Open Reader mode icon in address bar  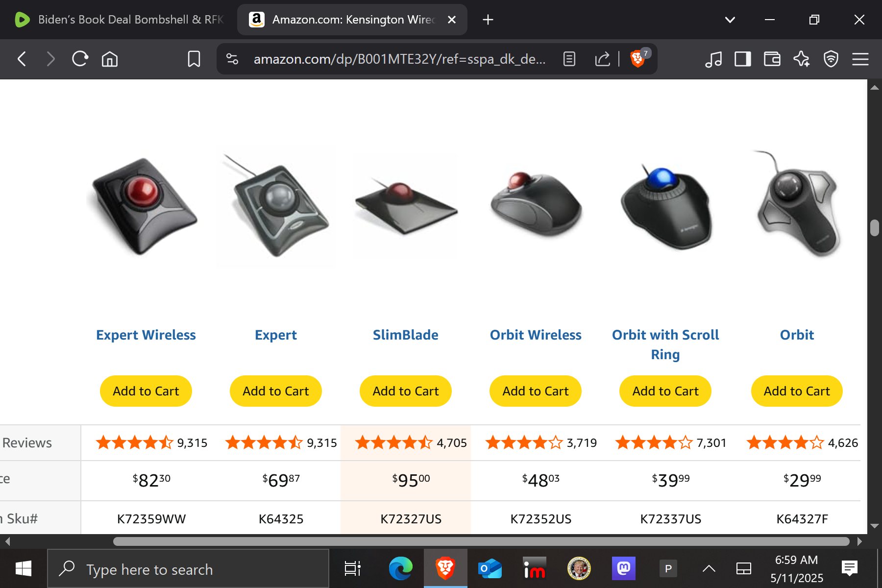[x=569, y=59]
